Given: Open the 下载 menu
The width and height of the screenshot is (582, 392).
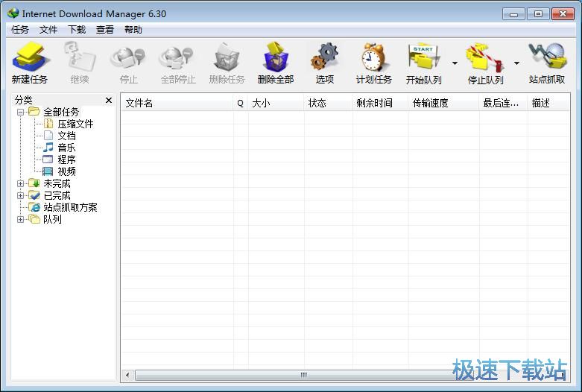Looking at the screenshot, I should (x=77, y=30).
